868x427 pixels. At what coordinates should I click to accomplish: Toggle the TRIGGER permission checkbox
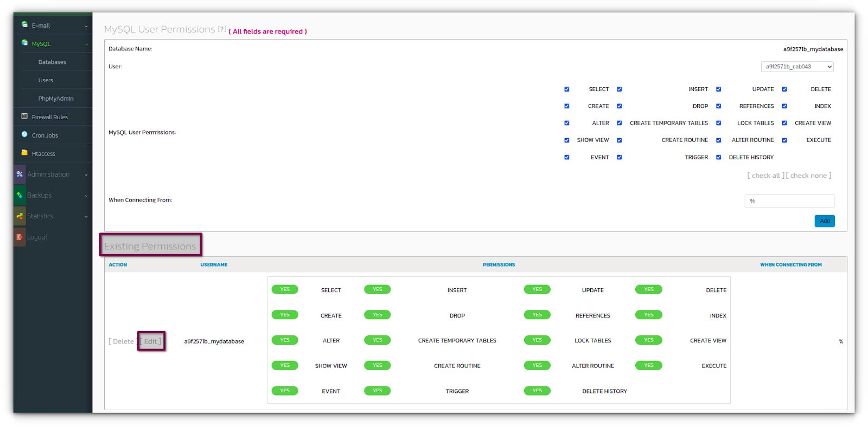click(619, 157)
